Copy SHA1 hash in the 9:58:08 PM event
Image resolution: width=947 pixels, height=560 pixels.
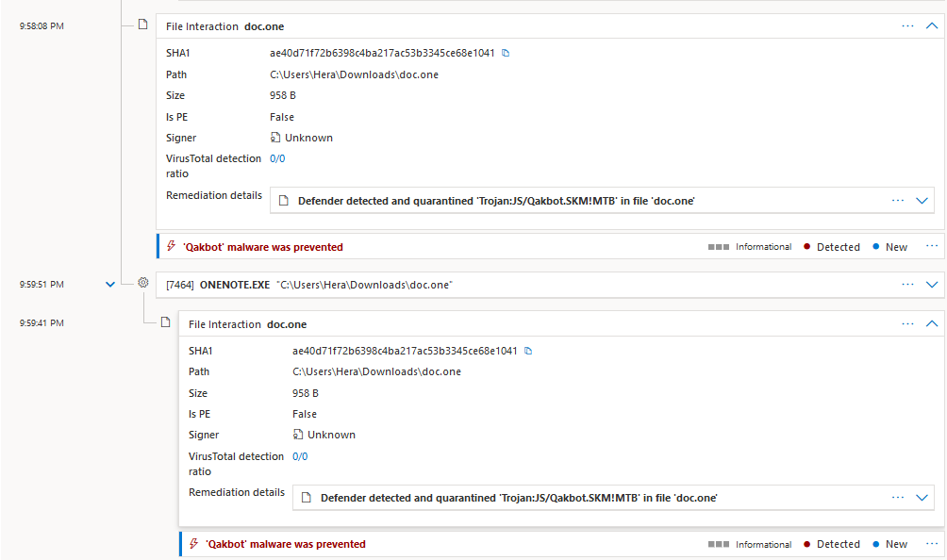tap(506, 53)
